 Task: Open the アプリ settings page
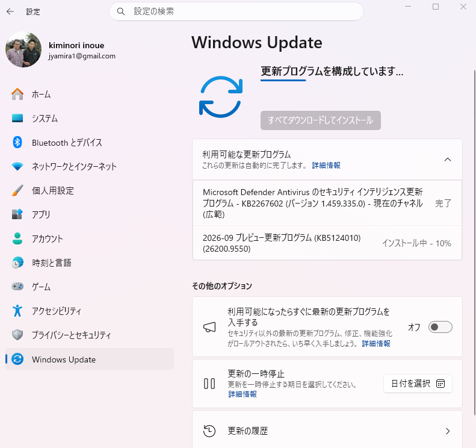pos(90,214)
